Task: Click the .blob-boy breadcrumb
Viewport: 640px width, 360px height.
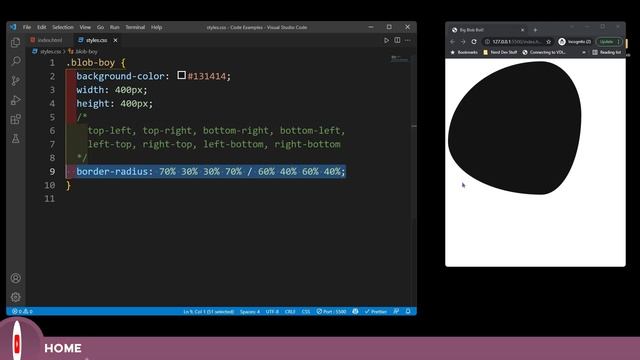Action: click(x=83, y=51)
